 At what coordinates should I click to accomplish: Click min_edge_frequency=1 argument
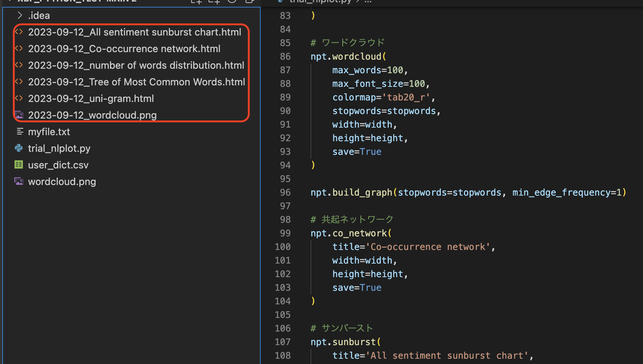click(567, 193)
